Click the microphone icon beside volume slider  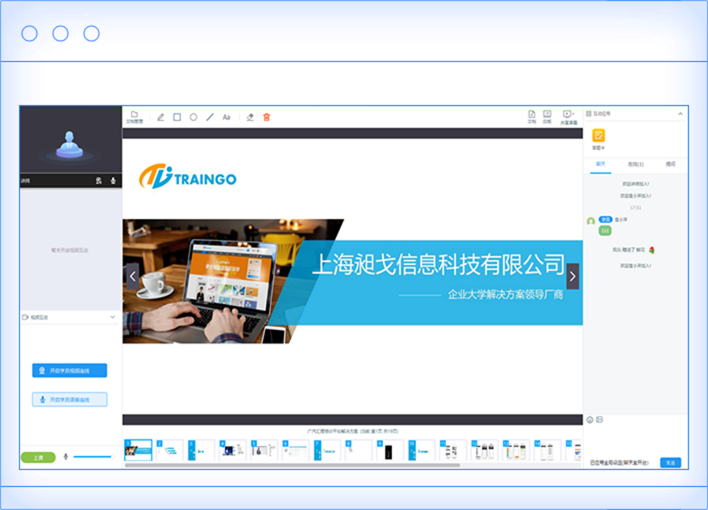click(65, 457)
